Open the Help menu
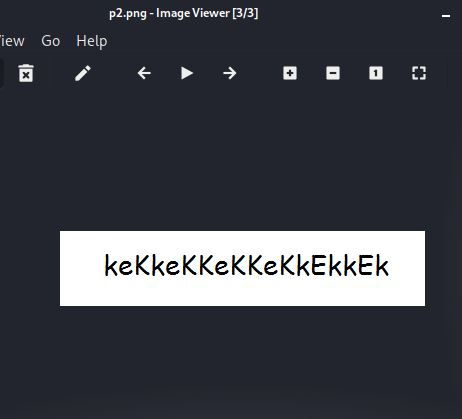 tap(92, 42)
